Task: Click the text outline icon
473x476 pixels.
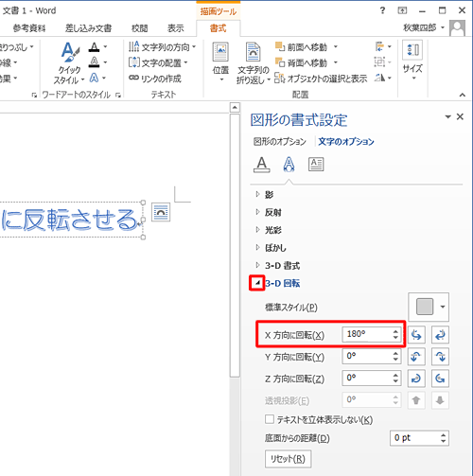Action: pos(94,62)
